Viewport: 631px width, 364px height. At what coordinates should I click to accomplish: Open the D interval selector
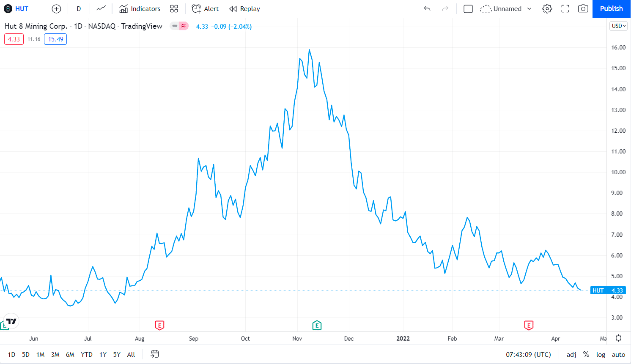click(x=79, y=8)
